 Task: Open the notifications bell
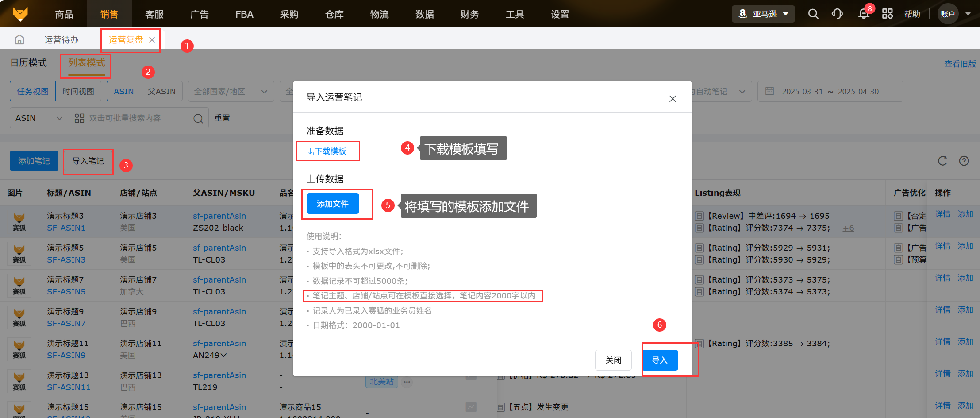[864, 14]
